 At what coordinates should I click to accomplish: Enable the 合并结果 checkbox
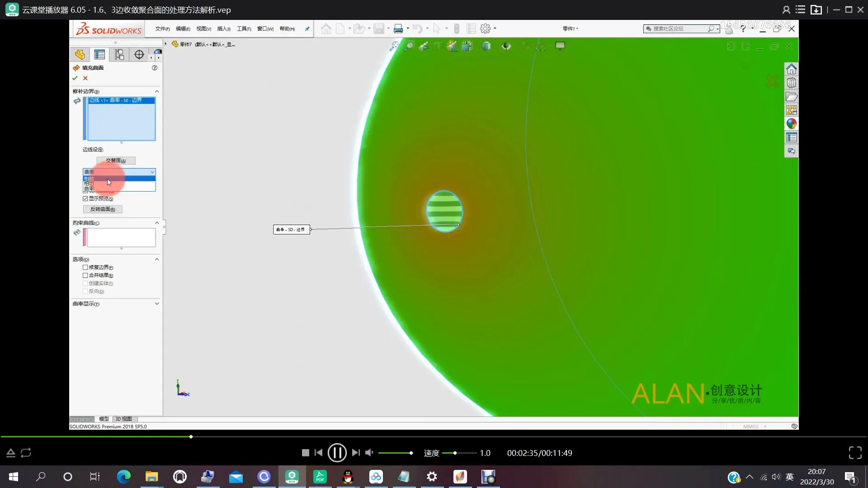coord(85,275)
